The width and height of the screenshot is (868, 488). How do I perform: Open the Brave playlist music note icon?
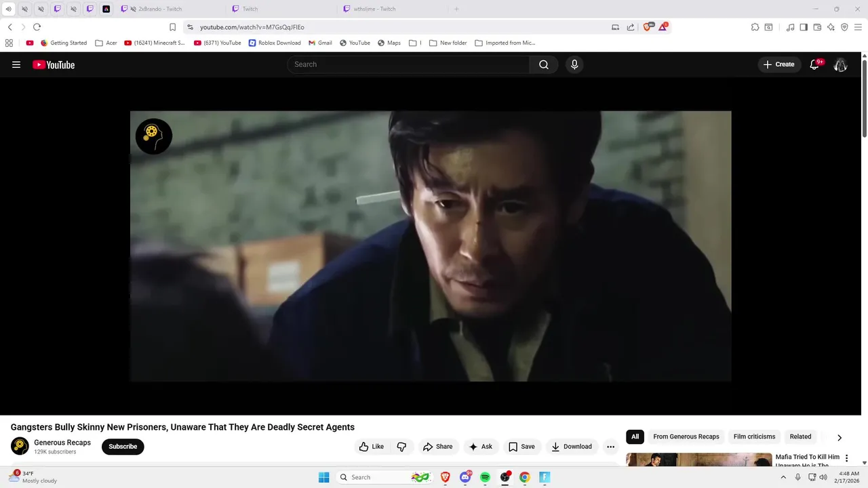point(790,27)
